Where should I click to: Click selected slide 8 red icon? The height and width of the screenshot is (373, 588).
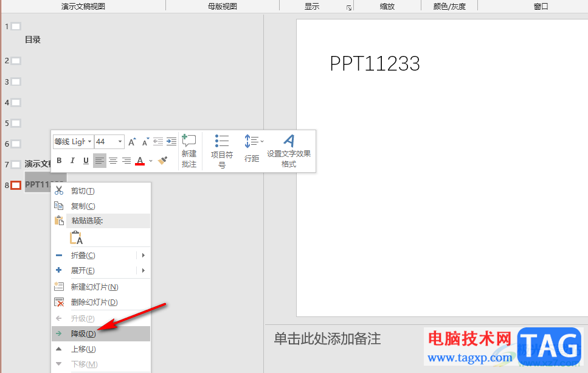tap(16, 185)
